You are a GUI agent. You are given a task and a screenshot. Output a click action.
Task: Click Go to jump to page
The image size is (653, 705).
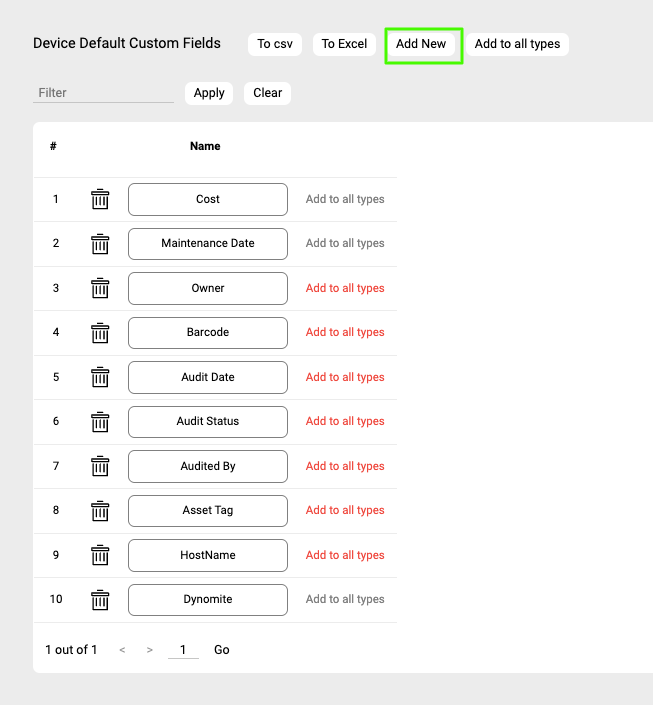point(222,650)
